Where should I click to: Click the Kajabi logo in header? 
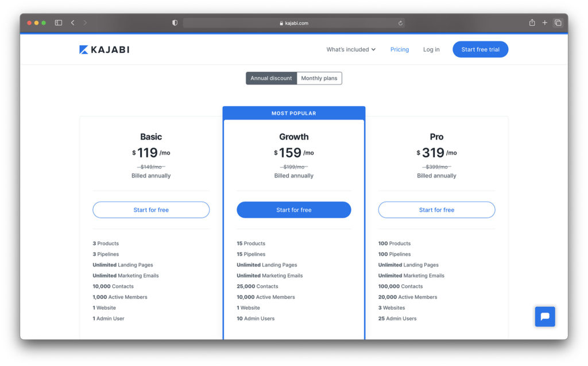pos(105,49)
